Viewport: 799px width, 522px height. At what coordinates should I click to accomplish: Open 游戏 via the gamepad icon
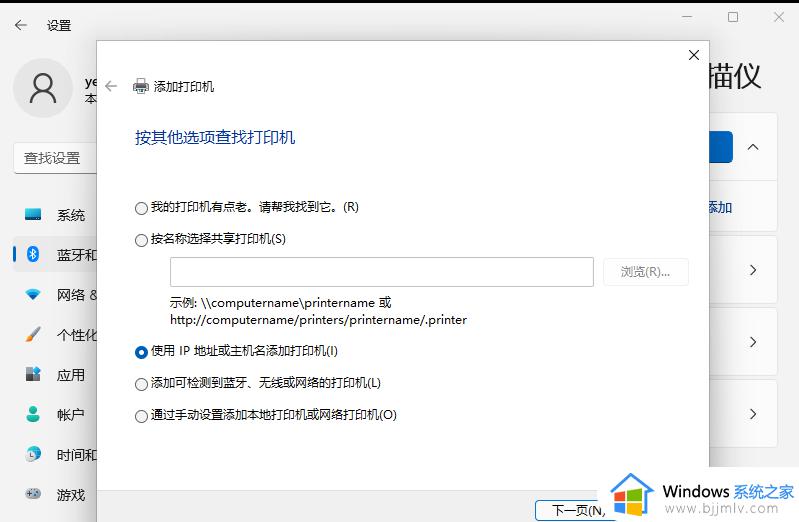coord(33,493)
